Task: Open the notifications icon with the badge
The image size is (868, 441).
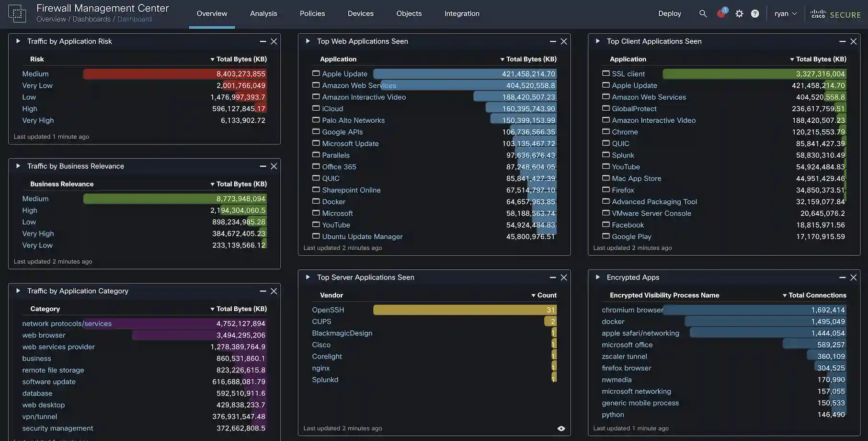Action: (720, 13)
